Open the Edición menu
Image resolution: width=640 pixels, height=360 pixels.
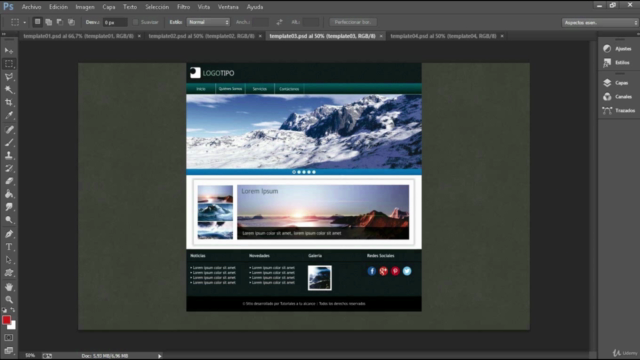(58, 7)
